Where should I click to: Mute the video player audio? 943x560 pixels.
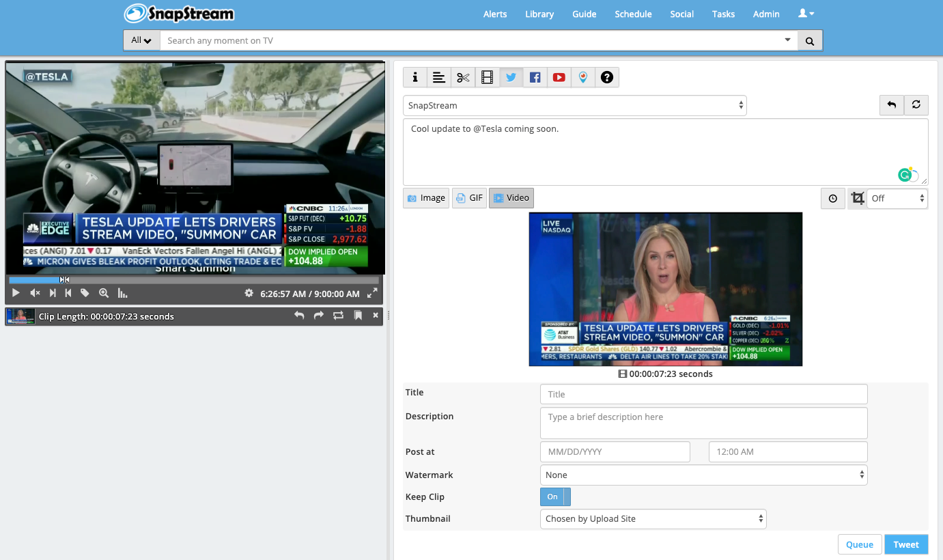pos(35,293)
